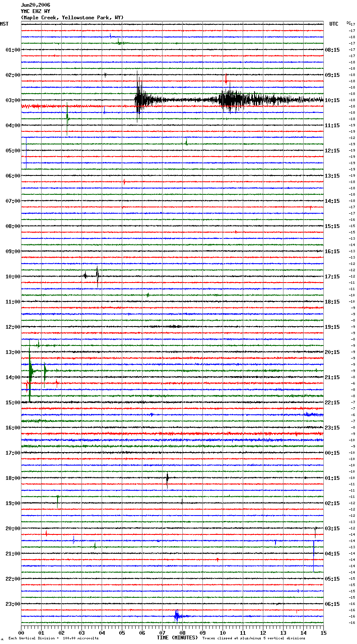Click the 09:15 UTC row label

pos(332,75)
